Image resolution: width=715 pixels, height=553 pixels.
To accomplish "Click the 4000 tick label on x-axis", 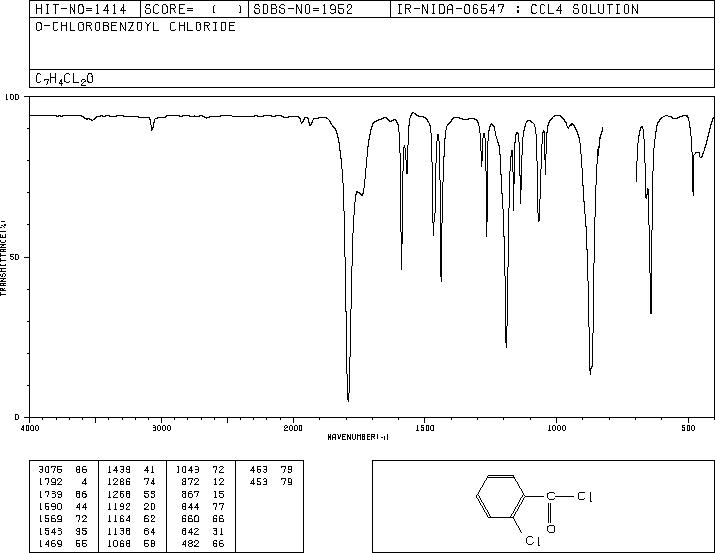I will click(x=30, y=428).
